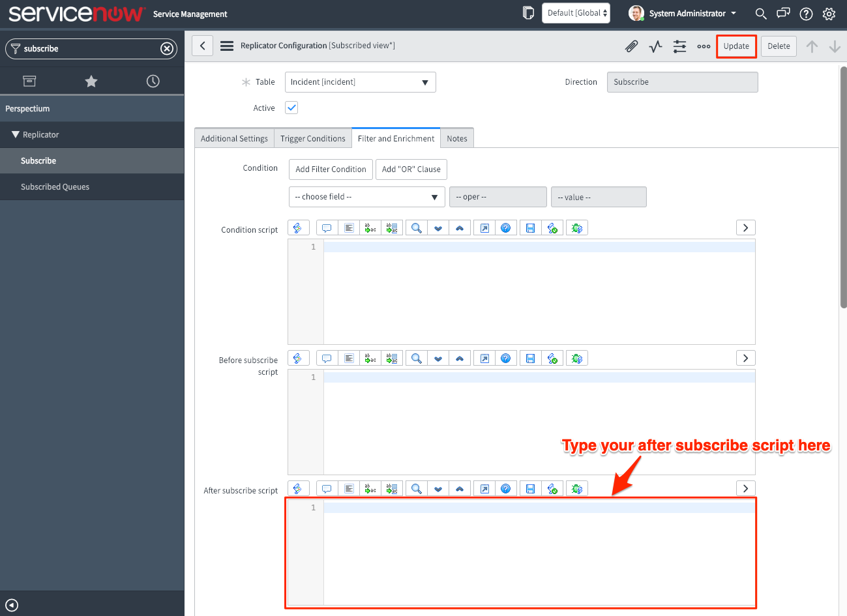The height and width of the screenshot is (616, 847).
Task: Save After subscribe script disk icon
Action: click(530, 488)
